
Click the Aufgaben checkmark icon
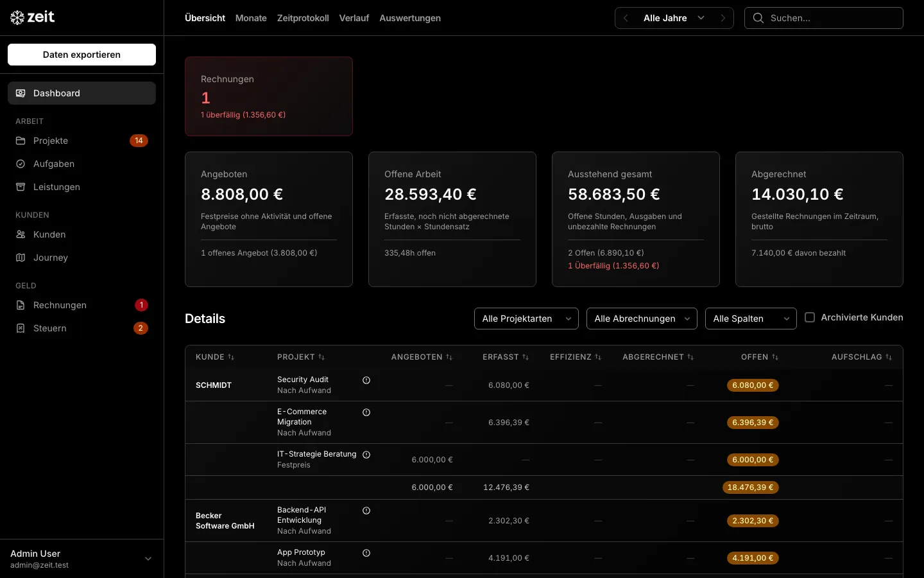click(21, 164)
